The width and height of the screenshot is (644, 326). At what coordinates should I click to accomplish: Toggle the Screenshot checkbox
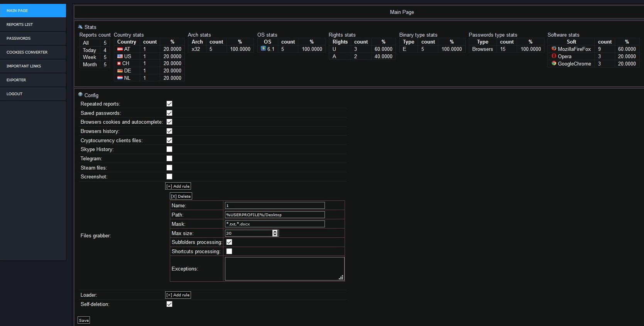coord(169,176)
